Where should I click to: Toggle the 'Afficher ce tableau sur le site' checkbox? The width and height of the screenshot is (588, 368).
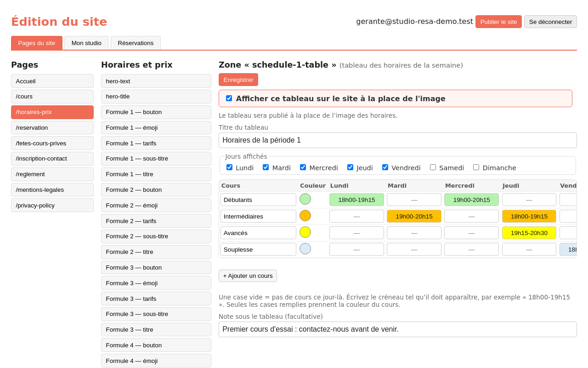pos(229,98)
